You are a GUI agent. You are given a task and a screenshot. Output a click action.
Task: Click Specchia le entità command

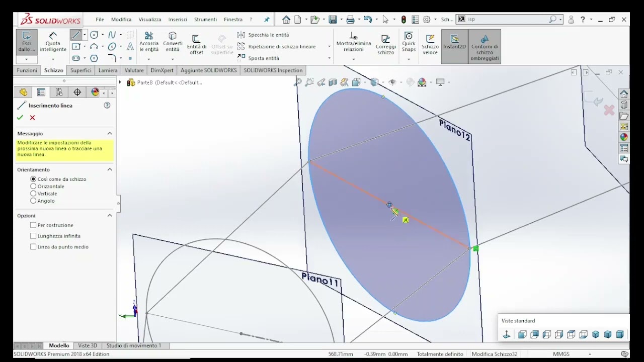263,35
